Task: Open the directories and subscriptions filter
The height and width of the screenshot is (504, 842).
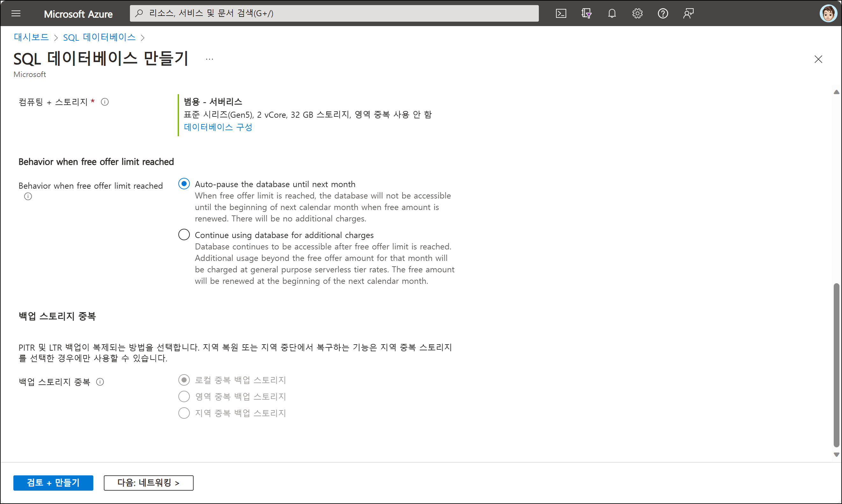Action: [x=586, y=14]
